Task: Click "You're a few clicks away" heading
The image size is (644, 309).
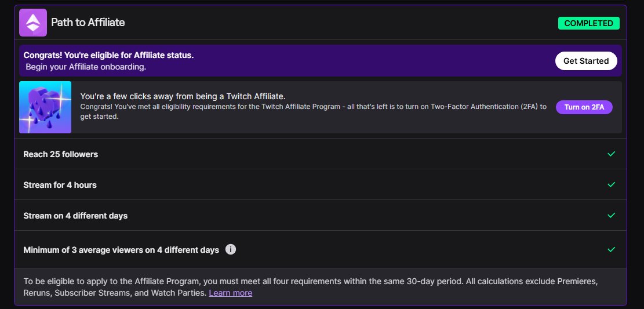Action: point(183,96)
